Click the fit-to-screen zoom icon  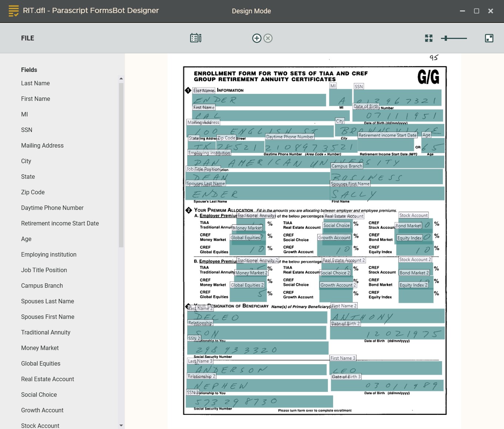pyautogui.click(x=429, y=38)
